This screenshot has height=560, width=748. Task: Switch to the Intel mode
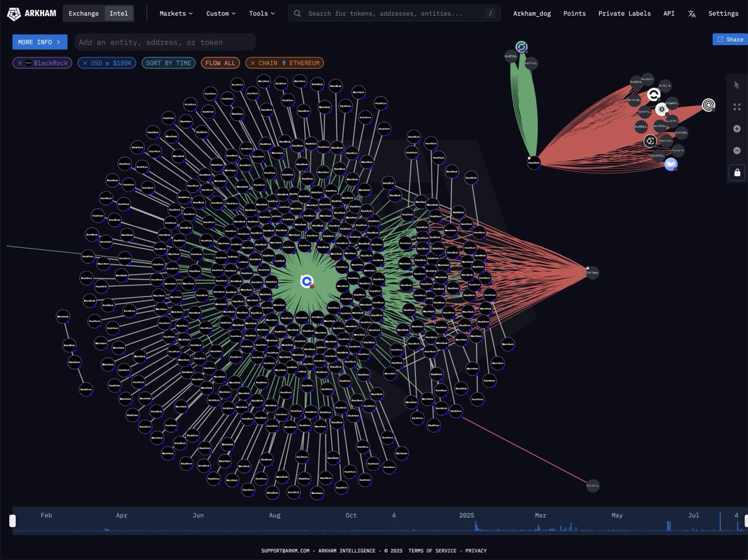(x=118, y=13)
